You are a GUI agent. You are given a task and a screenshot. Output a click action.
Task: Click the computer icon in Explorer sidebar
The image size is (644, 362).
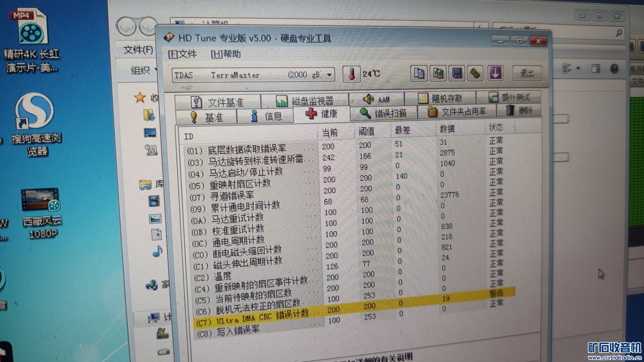point(154,317)
